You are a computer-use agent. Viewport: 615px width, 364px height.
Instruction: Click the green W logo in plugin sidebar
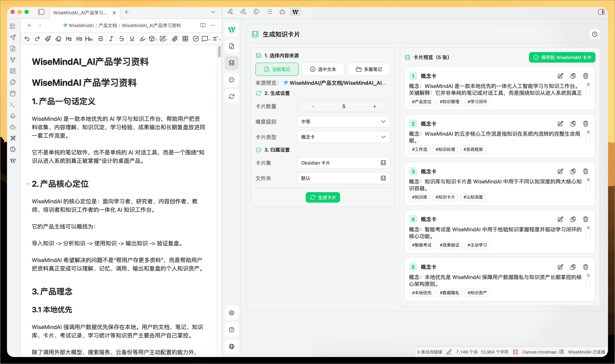click(x=232, y=30)
